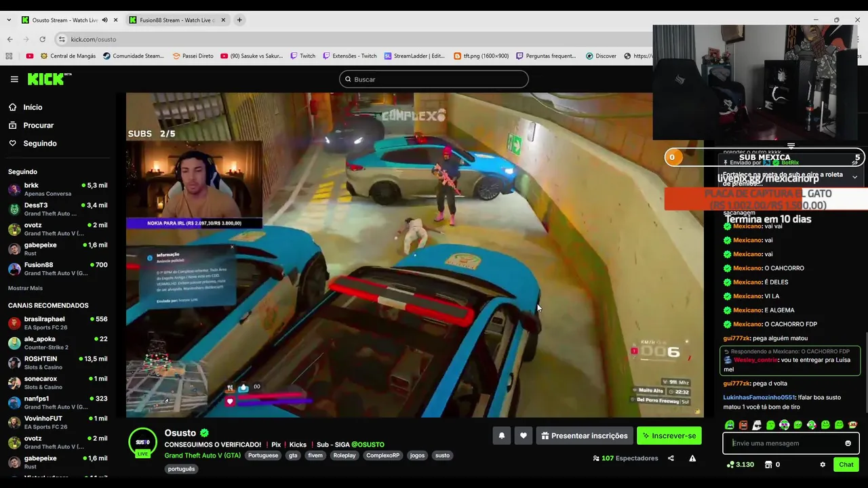Open recommended channel sonecarox

tap(58, 383)
